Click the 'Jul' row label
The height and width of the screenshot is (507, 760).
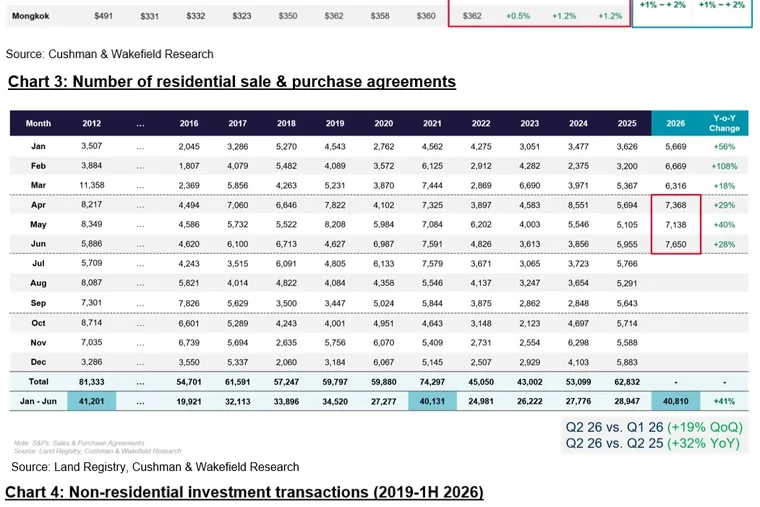tap(38, 263)
